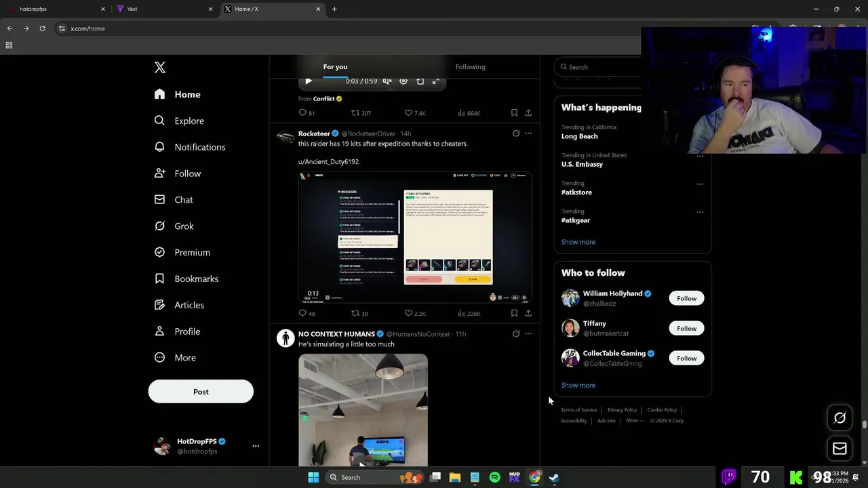Screen dimensions: 868x488
Task: Share the Rocketeer post
Action: (x=528, y=313)
